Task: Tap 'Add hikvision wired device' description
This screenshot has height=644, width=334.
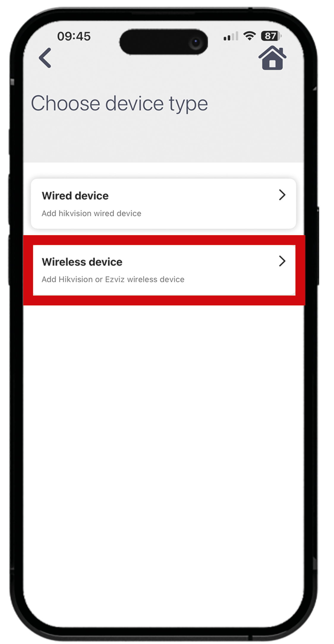Action: coord(92,213)
